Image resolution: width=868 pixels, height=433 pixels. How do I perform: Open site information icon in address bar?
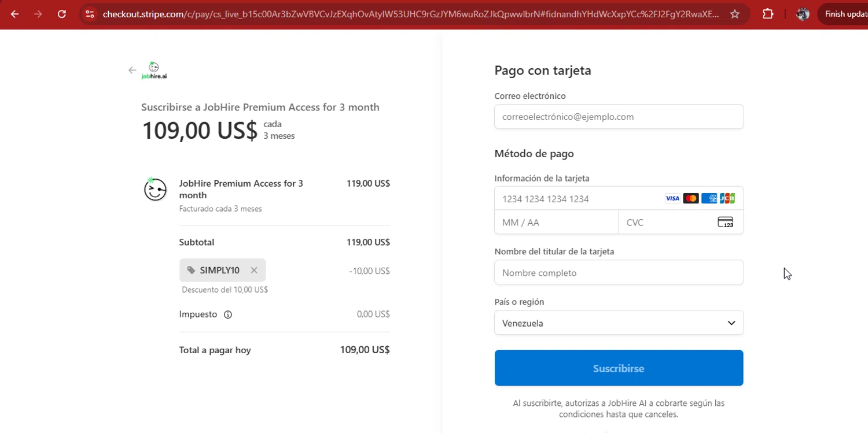(90, 14)
